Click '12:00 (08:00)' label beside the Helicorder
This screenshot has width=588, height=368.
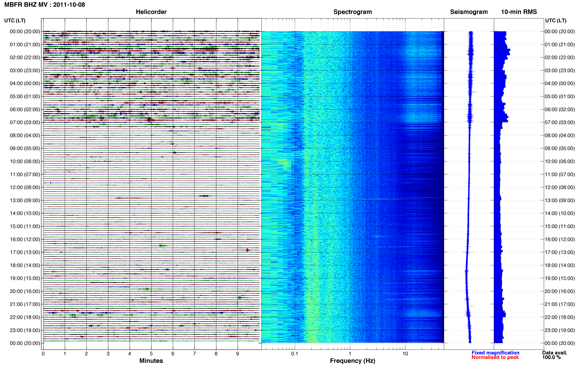tap(25, 187)
